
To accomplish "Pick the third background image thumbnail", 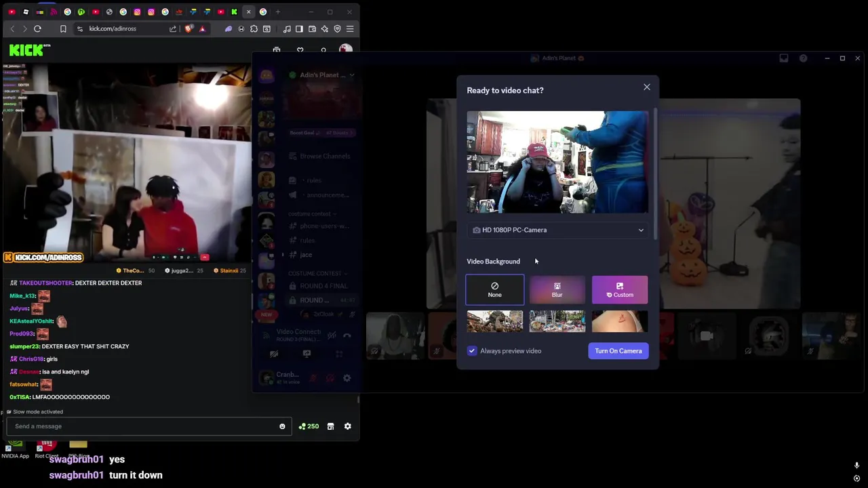I will (x=619, y=321).
